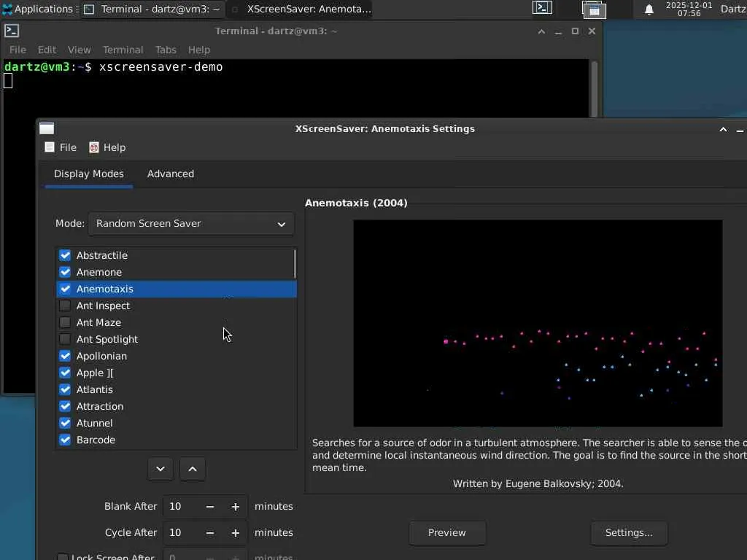Uncheck the Apple ][ checkbox
The image size is (747, 560).
(x=65, y=373)
